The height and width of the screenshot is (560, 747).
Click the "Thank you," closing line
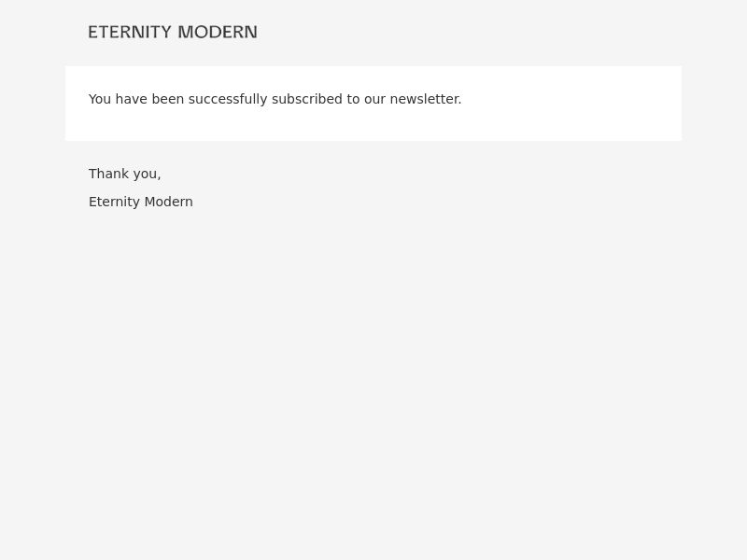click(125, 174)
